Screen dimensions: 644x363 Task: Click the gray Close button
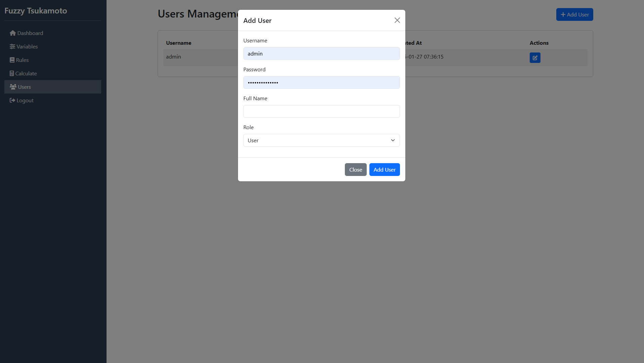point(356,170)
